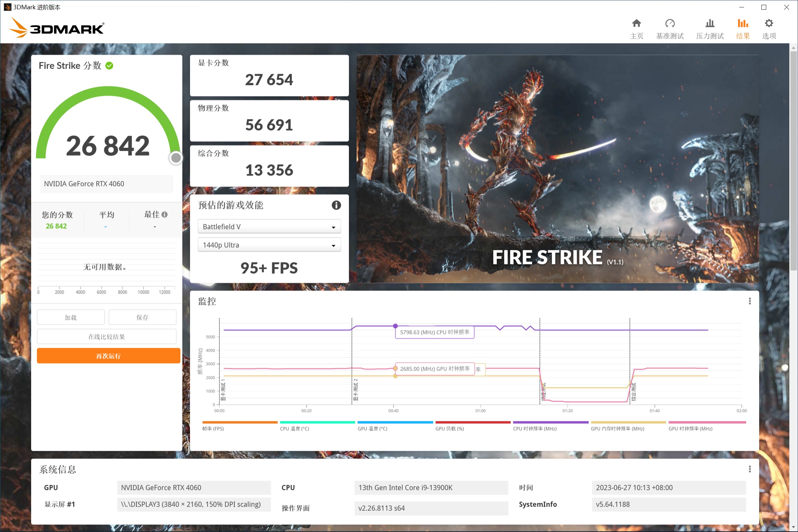Click the score gauge gray end knob
The height and width of the screenshot is (532, 798).
click(176, 158)
